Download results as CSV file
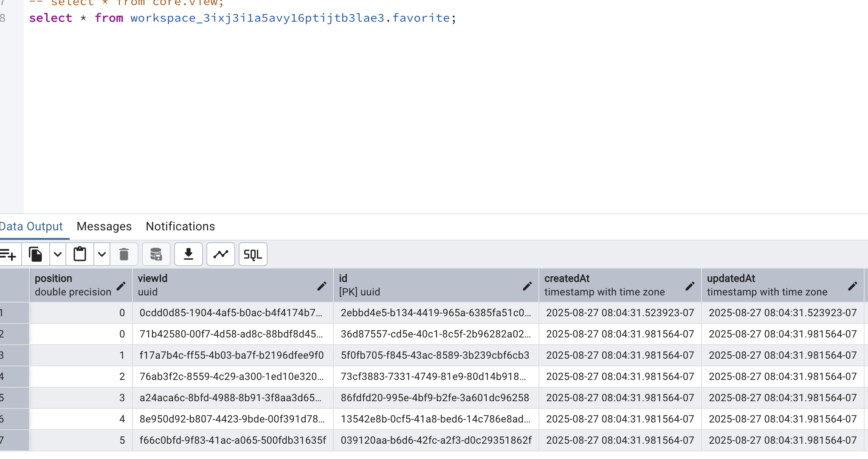The width and height of the screenshot is (868, 459). (189, 255)
